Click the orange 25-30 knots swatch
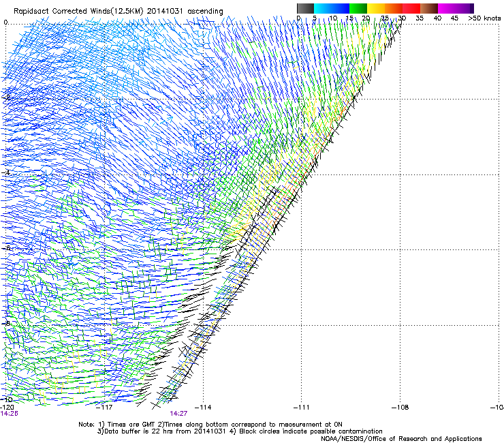Viewport: 504px width, 443px height. point(394,8)
